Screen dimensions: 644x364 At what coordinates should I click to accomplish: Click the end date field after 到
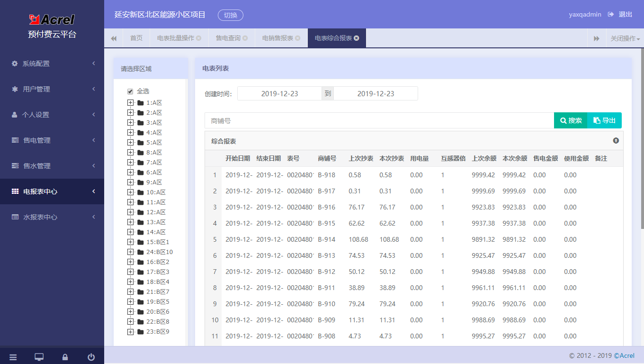376,93
